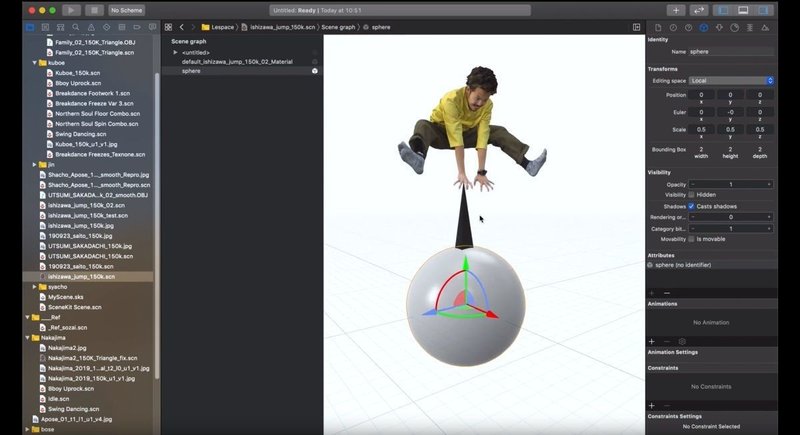The image size is (800, 435).
Task: Click the Run (play) button in toolbar
Action: pos(71,10)
